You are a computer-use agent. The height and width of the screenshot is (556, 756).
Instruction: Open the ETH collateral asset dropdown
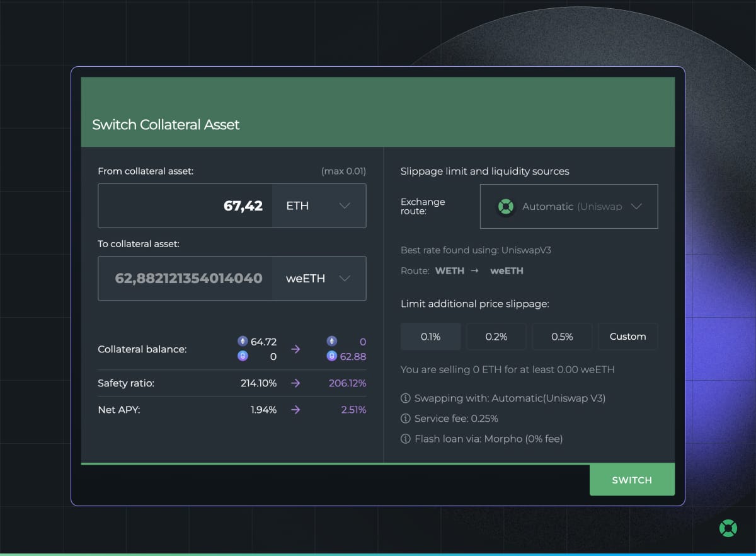pyautogui.click(x=319, y=206)
